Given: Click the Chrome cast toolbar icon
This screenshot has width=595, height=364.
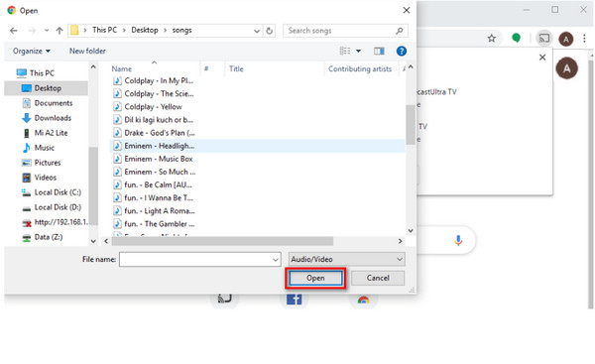Looking at the screenshot, I should (x=544, y=39).
